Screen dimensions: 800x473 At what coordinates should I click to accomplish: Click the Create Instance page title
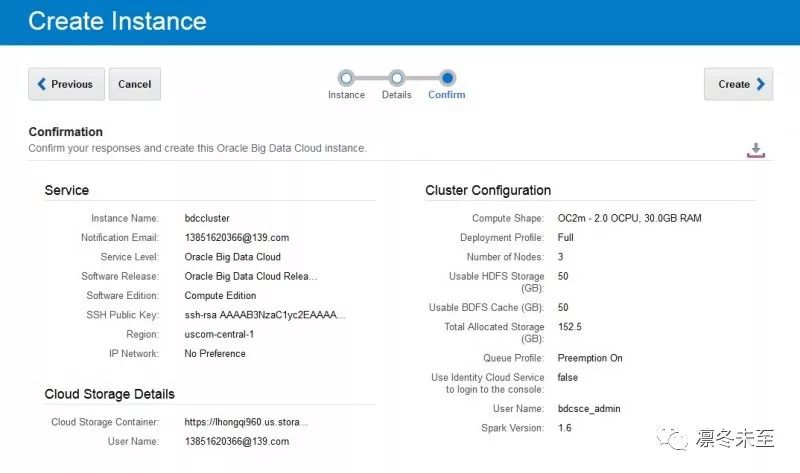[x=117, y=21]
